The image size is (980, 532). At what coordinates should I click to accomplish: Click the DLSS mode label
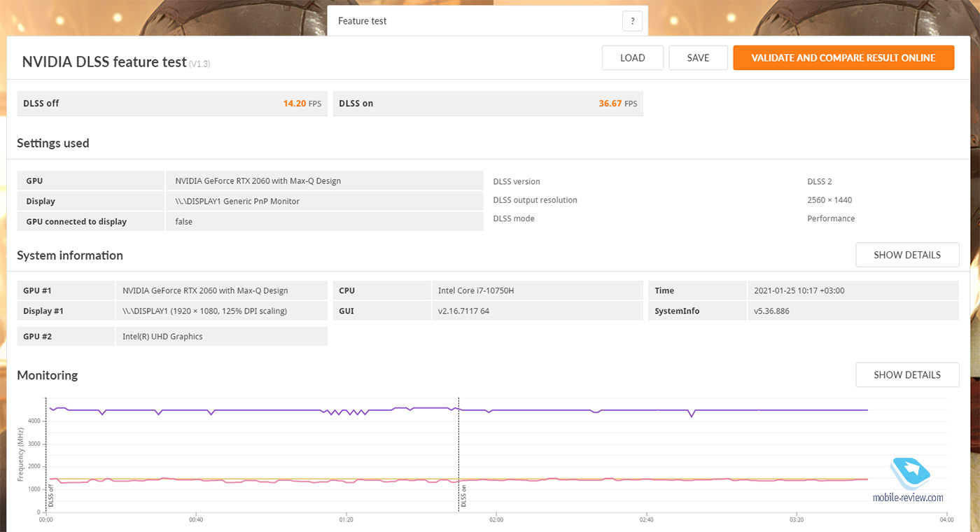[x=514, y=218]
